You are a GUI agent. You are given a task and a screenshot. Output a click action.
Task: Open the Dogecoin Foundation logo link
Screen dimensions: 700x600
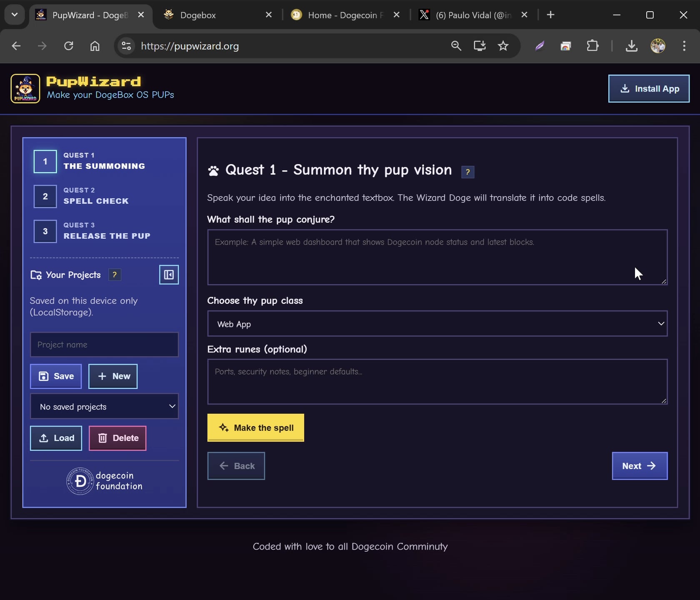[x=105, y=481]
